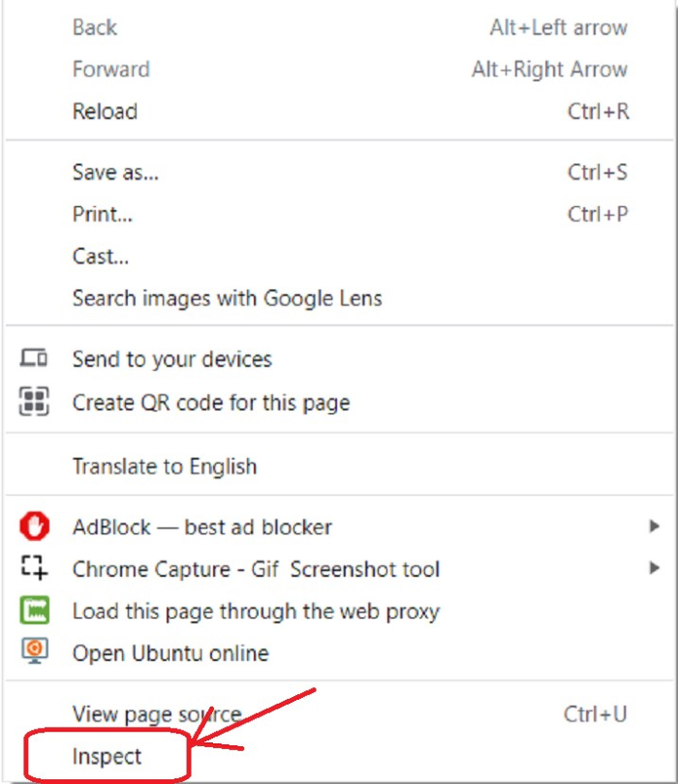Image resolution: width=678 pixels, height=784 pixels.
Task: Select the Print… menu entry
Action: coord(102,214)
